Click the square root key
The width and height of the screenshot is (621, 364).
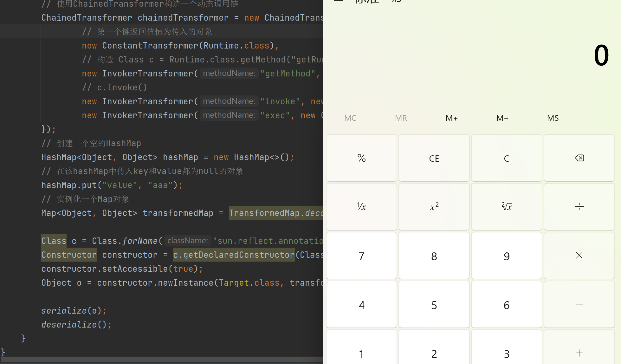coord(507,207)
